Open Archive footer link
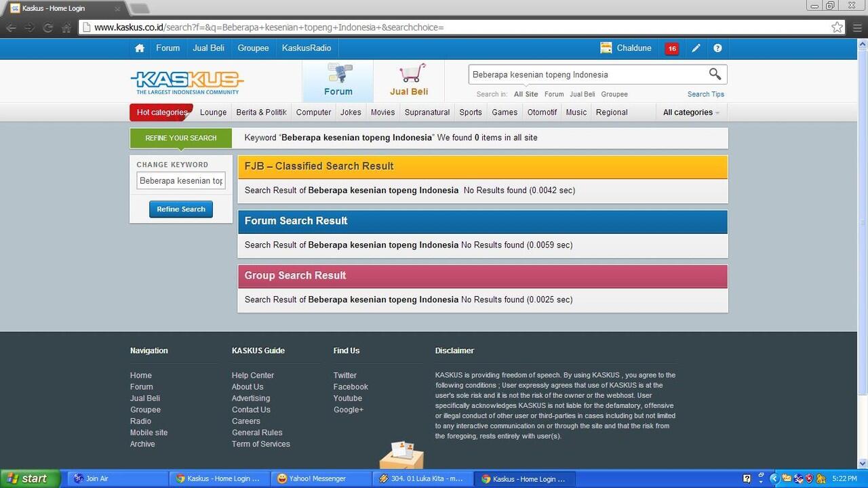The height and width of the screenshot is (488, 868). click(x=142, y=444)
